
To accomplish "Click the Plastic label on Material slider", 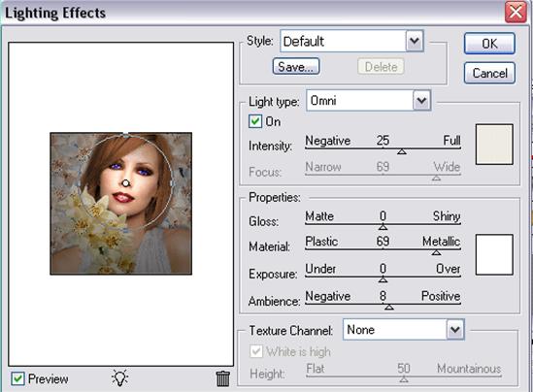I will (x=321, y=242).
